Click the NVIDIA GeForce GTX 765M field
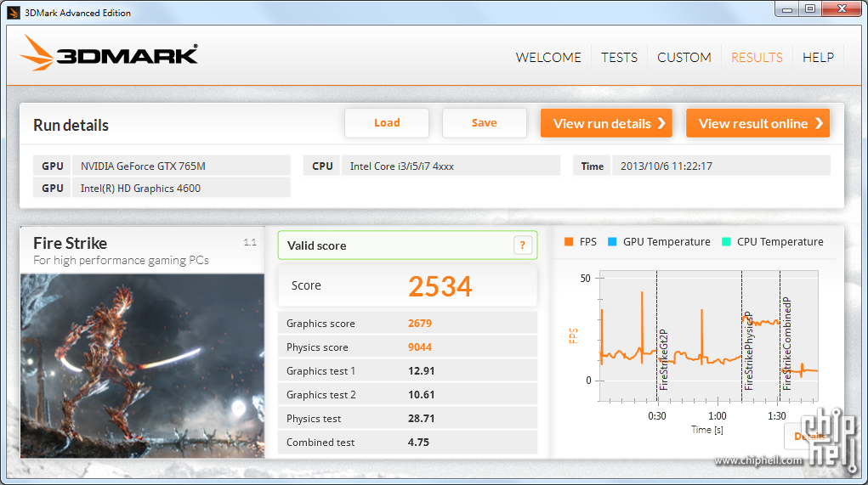This screenshot has width=868, height=485. (181, 166)
